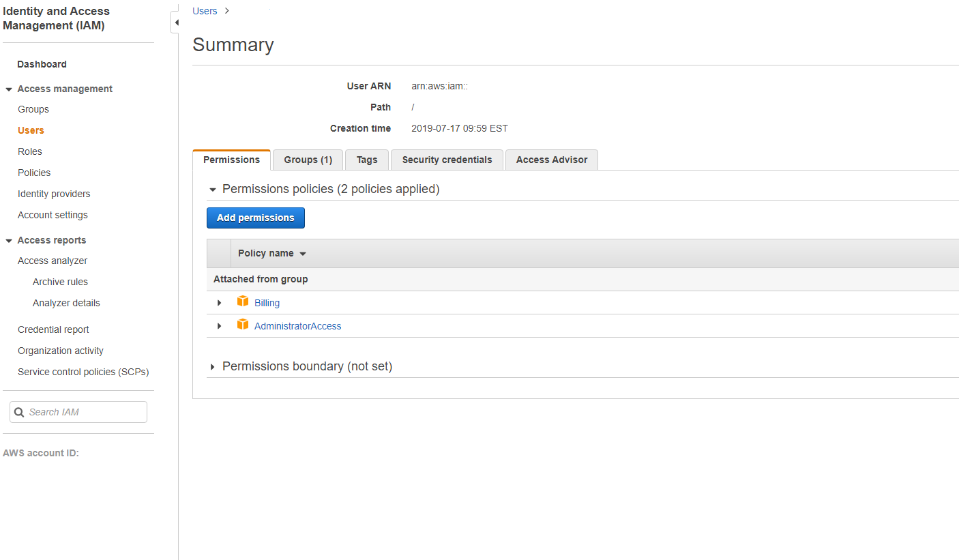Click the Add permissions button
Viewport: 959px width, 560px height.
click(255, 218)
